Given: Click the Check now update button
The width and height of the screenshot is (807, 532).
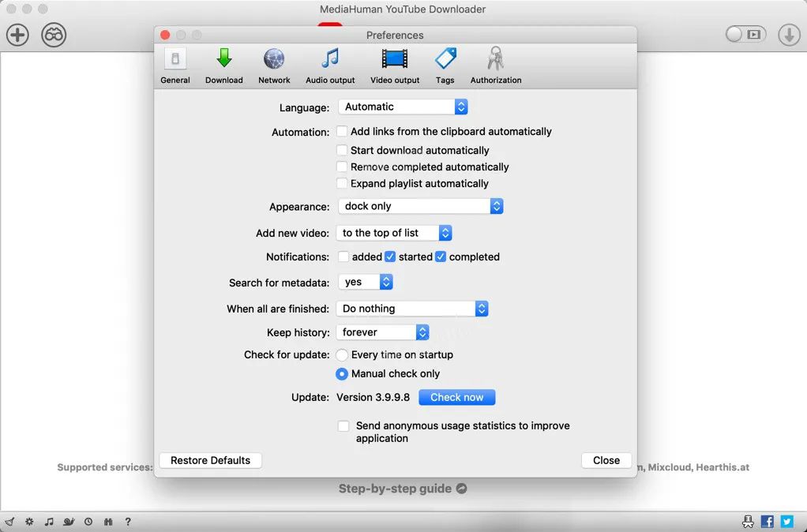Looking at the screenshot, I should click(457, 397).
